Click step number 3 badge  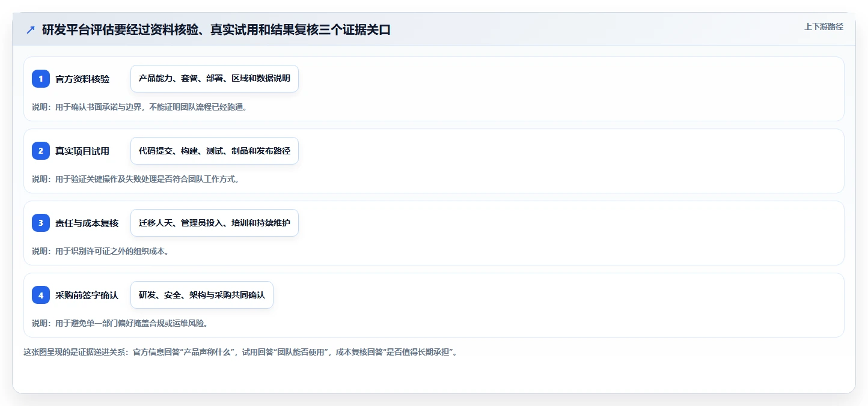[x=41, y=223]
